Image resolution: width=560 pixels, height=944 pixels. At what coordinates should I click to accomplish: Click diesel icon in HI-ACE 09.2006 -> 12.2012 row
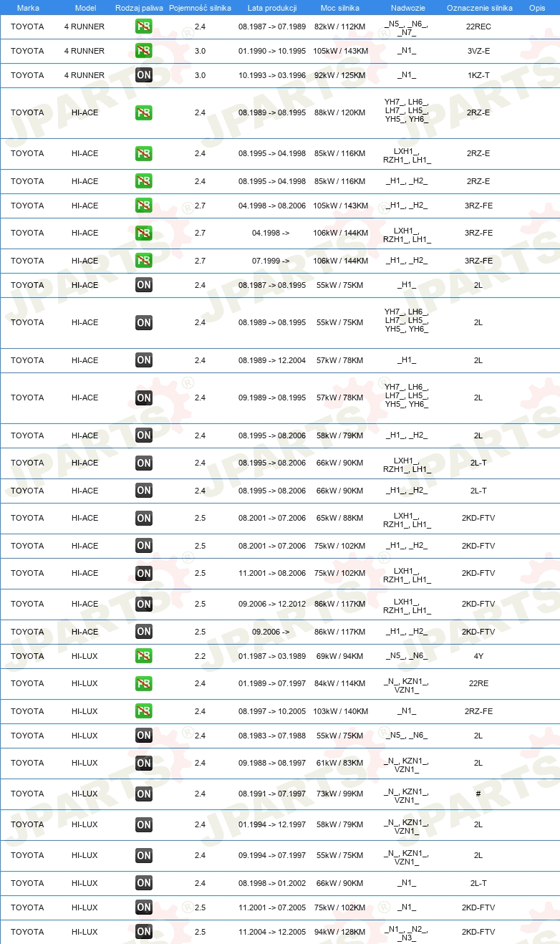pos(144,604)
